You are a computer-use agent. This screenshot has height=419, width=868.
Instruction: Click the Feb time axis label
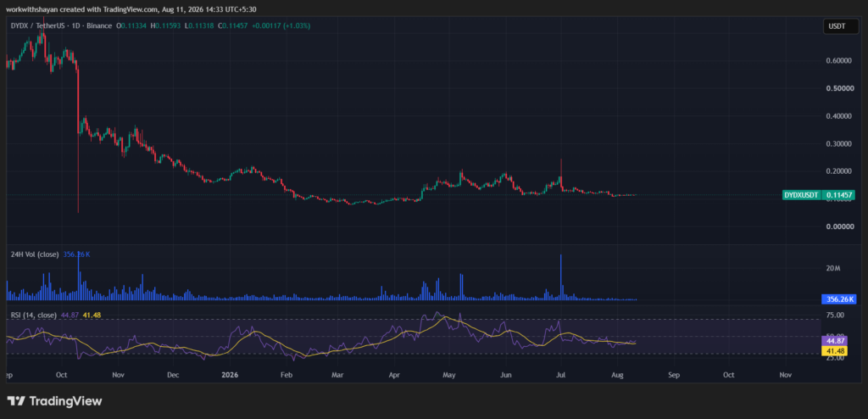coord(287,375)
